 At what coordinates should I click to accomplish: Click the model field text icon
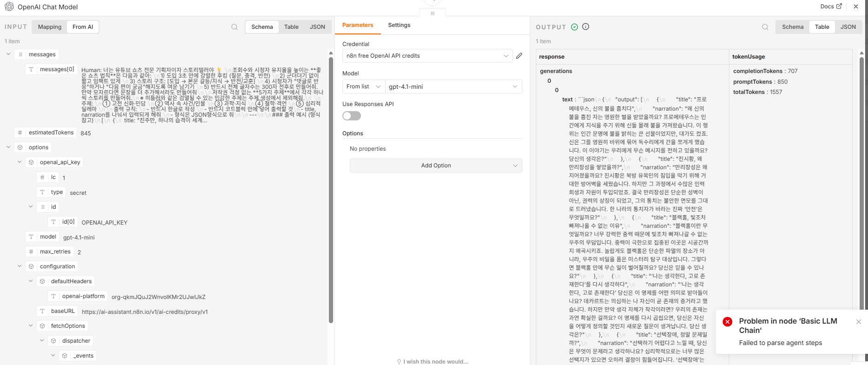31,237
